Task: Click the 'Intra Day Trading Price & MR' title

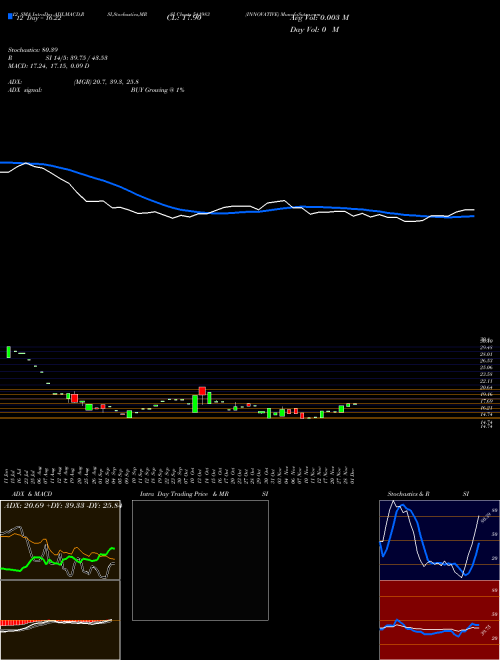Action: tap(184, 494)
